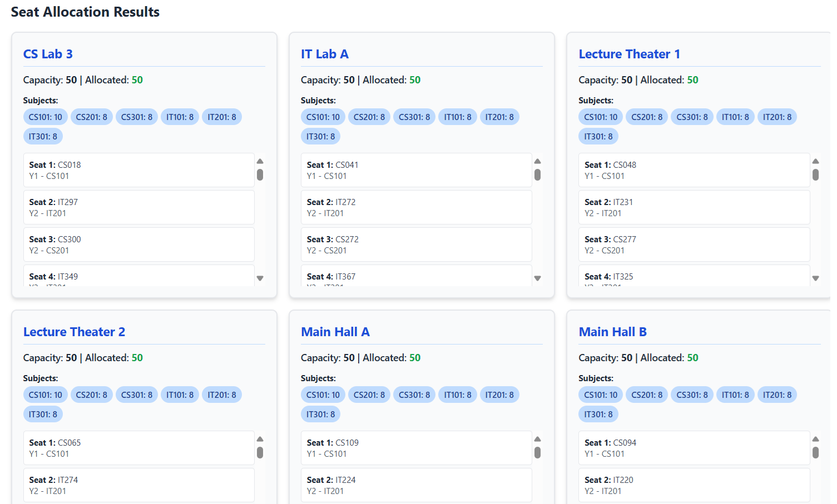This screenshot has height=504, width=837.
Task: Click the Main Hall A heading link
Action: (x=336, y=332)
